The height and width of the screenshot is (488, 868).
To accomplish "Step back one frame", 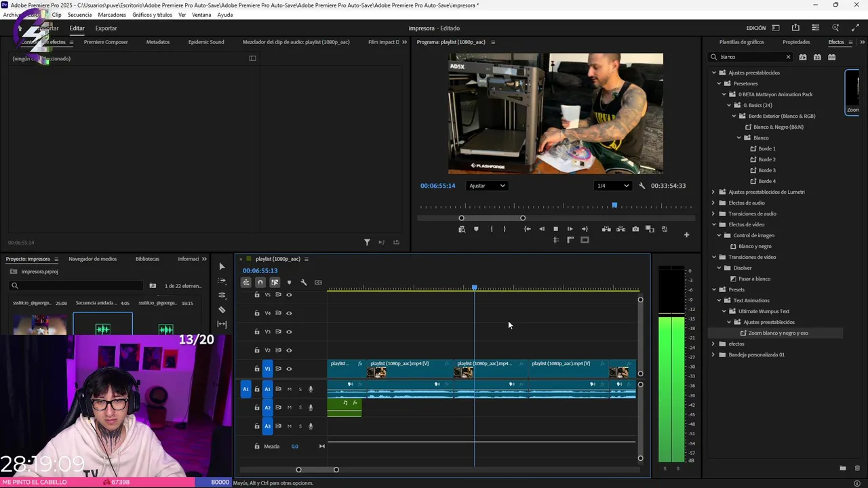I will 541,229.
